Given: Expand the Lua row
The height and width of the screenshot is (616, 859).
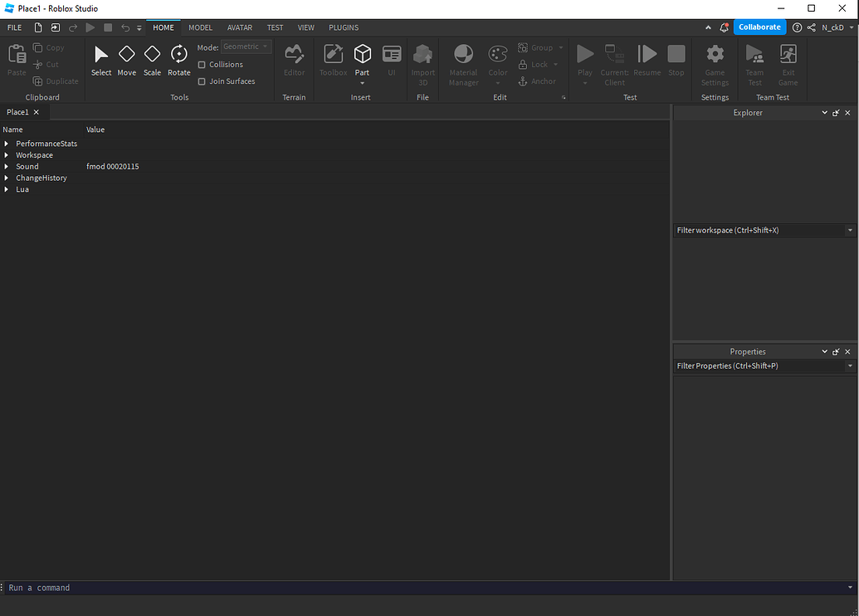Looking at the screenshot, I should click(6, 189).
